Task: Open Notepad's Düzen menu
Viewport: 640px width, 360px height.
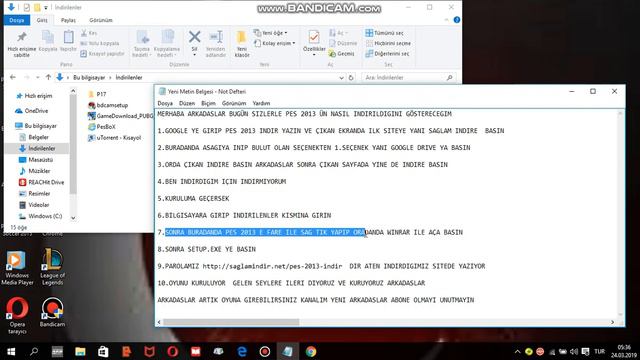Action: [187, 103]
